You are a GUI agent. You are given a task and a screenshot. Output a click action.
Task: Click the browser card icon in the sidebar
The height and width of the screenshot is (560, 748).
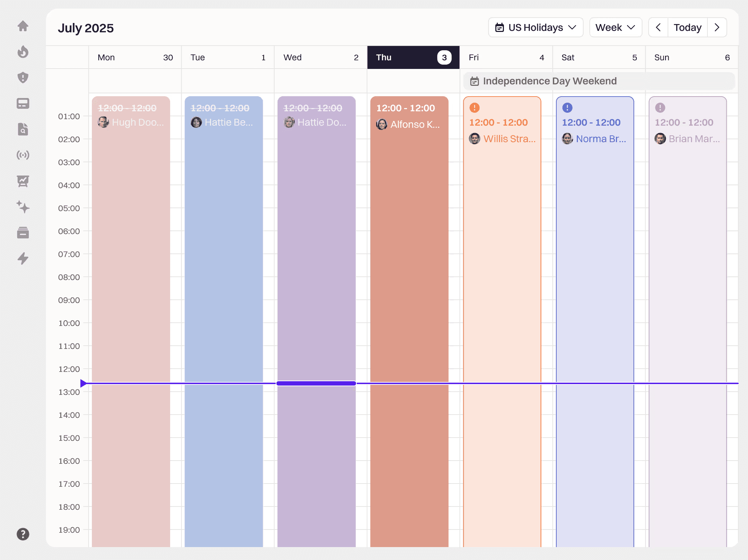pyautogui.click(x=23, y=103)
